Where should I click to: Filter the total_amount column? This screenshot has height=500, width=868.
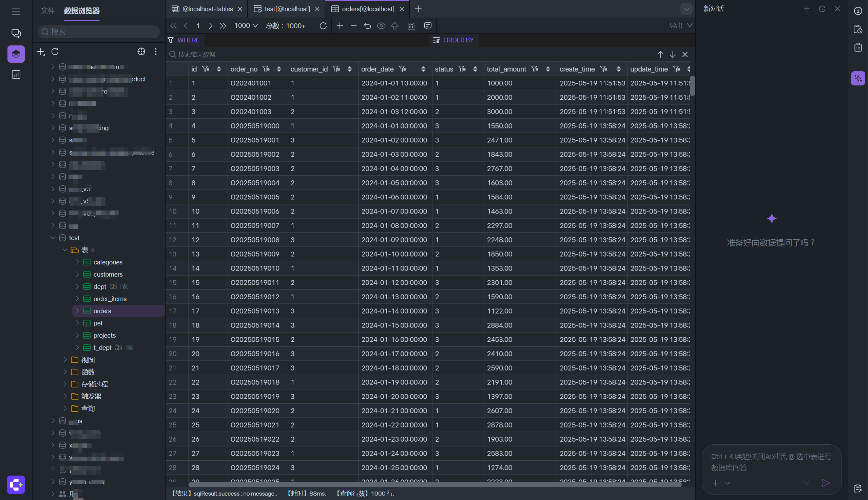535,69
